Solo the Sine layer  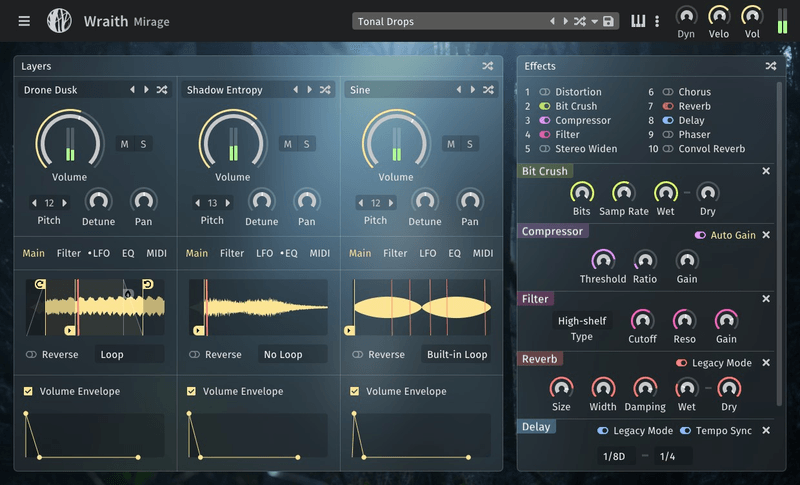468,144
